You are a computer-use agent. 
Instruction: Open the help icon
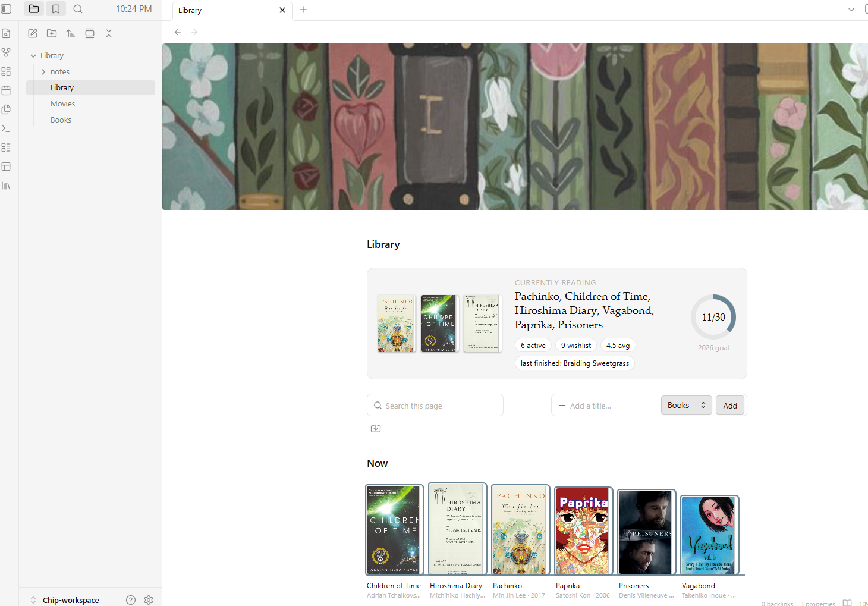click(131, 600)
